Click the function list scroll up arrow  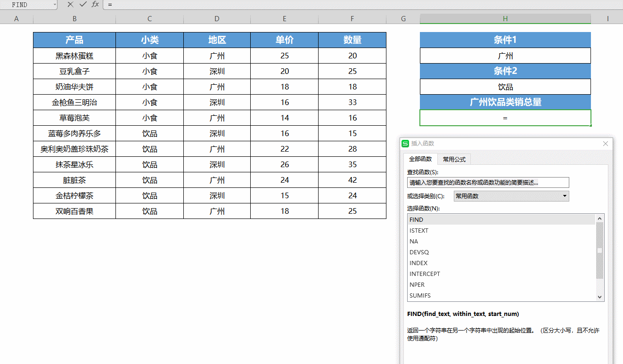[x=600, y=218]
